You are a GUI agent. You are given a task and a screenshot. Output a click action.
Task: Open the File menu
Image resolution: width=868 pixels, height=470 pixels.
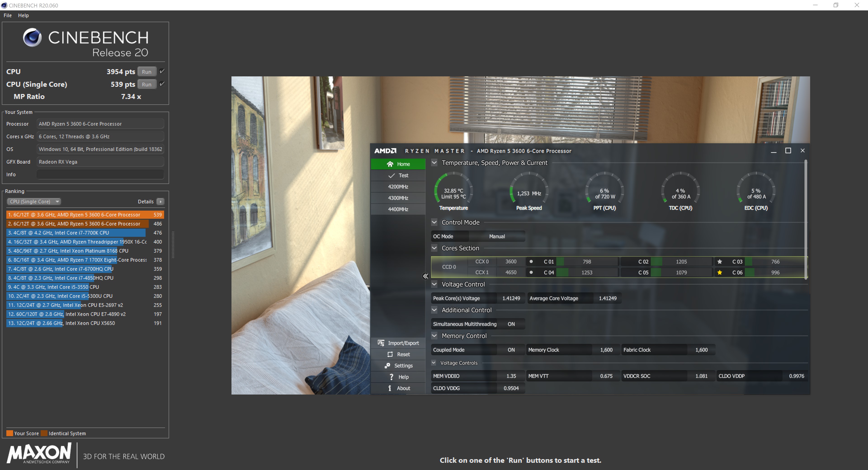coord(7,16)
